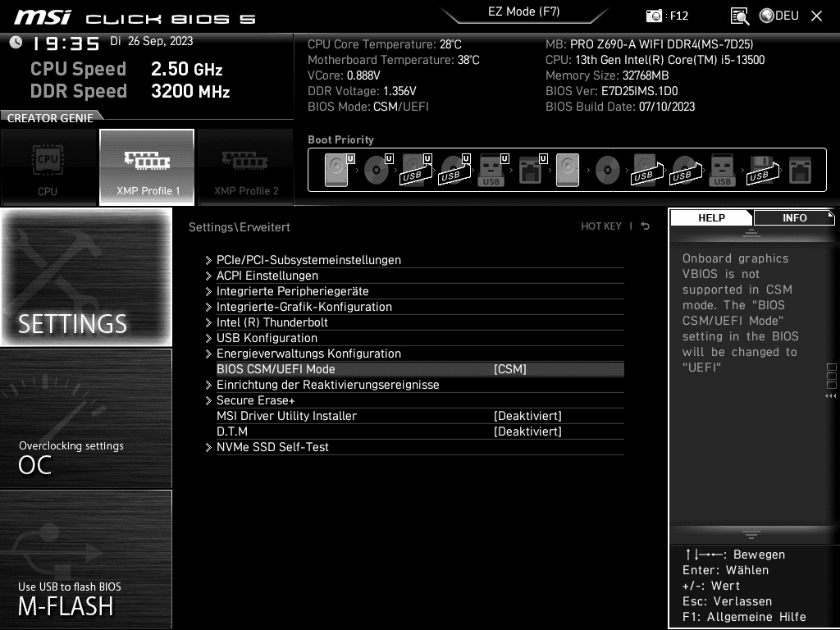Click the CPU Core Temperature: 28°C line
Screen dimensions: 840x630
click(384, 44)
